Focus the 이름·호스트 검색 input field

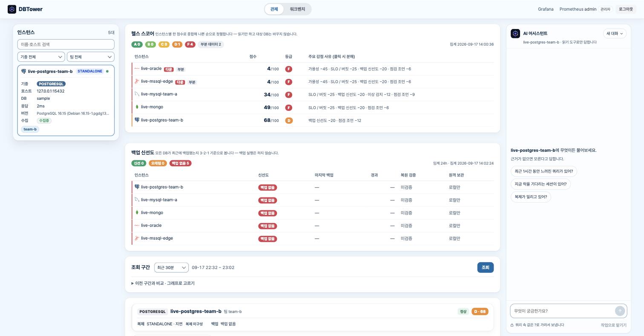tap(66, 44)
